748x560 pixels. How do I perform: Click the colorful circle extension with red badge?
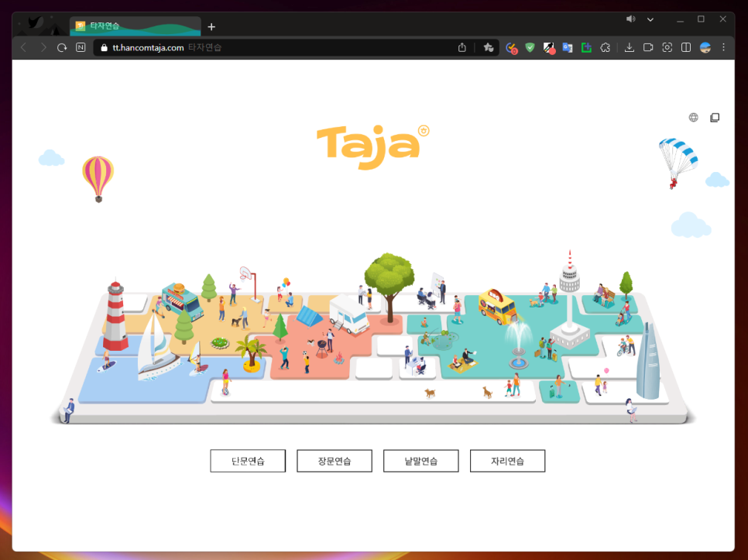pyautogui.click(x=511, y=48)
